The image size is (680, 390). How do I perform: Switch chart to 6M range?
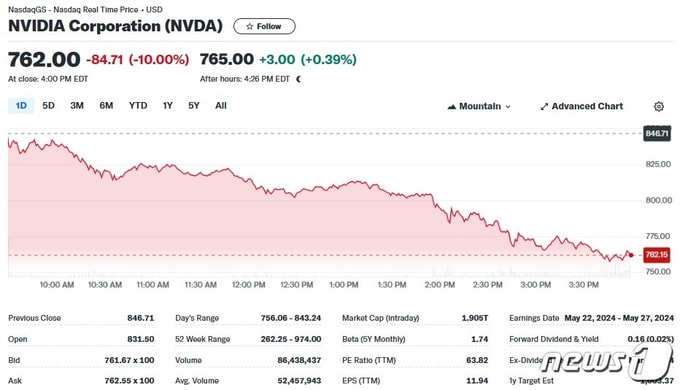[106, 105]
